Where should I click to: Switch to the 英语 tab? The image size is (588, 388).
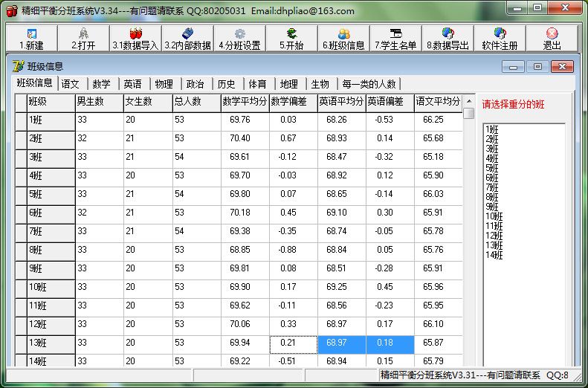coord(132,84)
